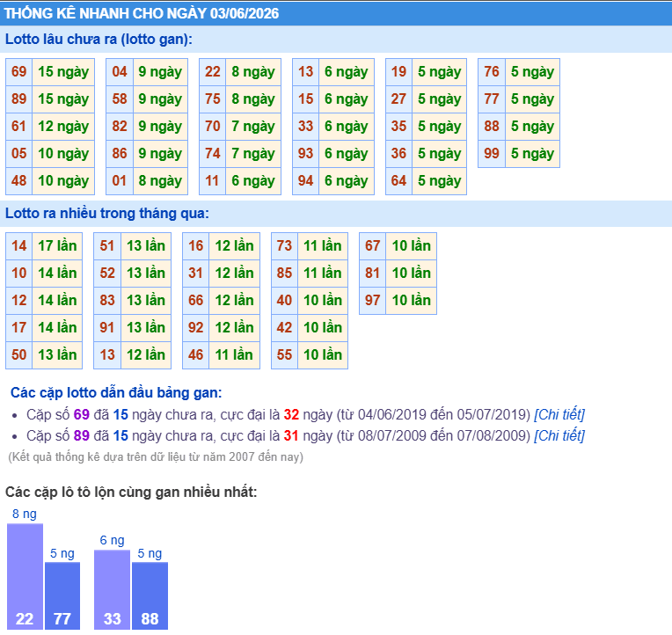Click lotto gan number 35

[x=398, y=127]
